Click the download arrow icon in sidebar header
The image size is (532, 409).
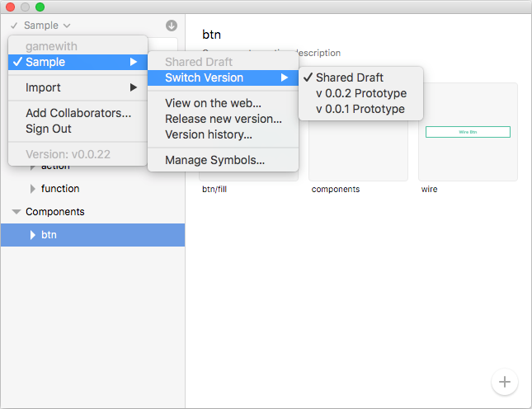click(172, 26)
